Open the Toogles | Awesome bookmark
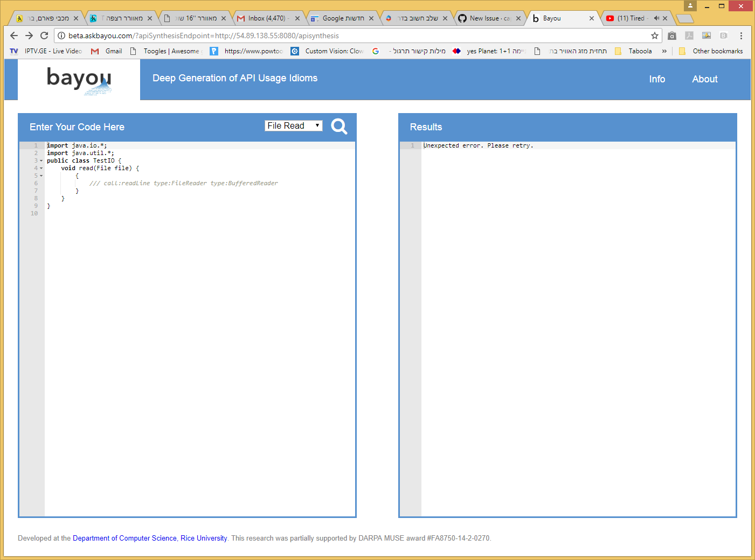Image resolution: width=755 pixels, height=560 pixels. (167, 51)
